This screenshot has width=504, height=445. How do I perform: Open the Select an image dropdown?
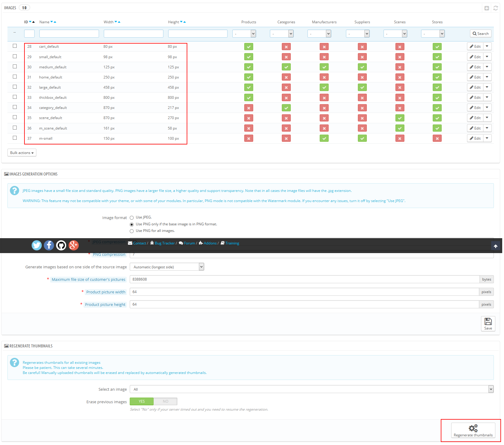[312, 389]
